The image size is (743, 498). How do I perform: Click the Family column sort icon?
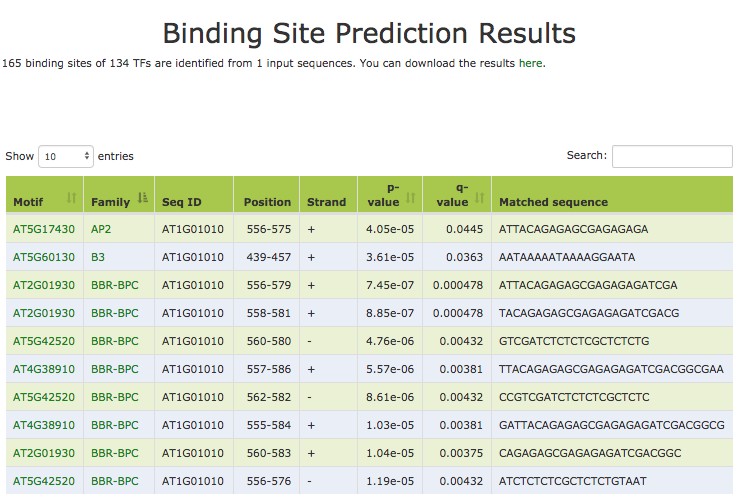(x=142, y=198)
